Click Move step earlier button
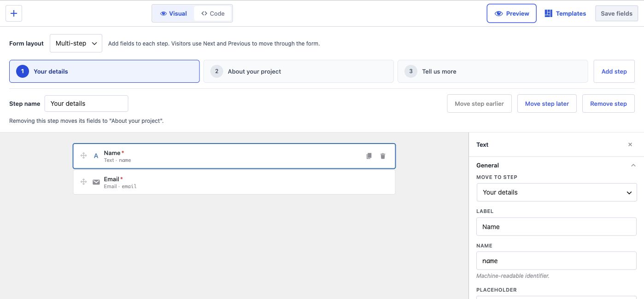Screen dimensions: 644x299 (479, 103)
